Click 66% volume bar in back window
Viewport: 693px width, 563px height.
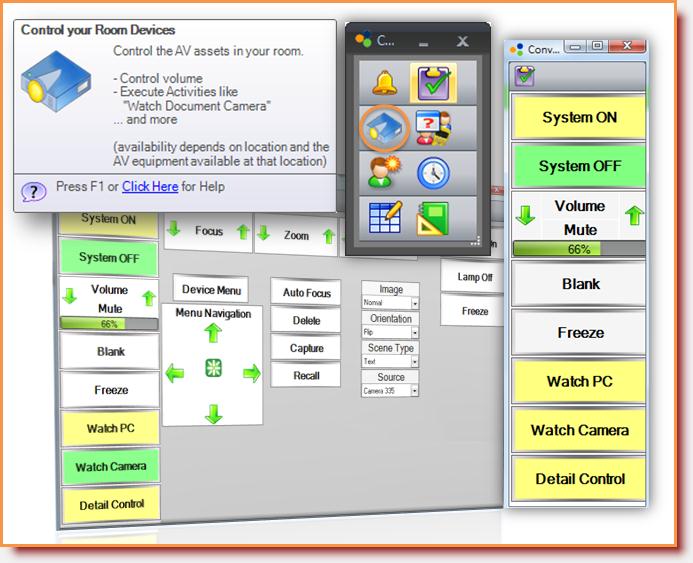tap(109, 324)
